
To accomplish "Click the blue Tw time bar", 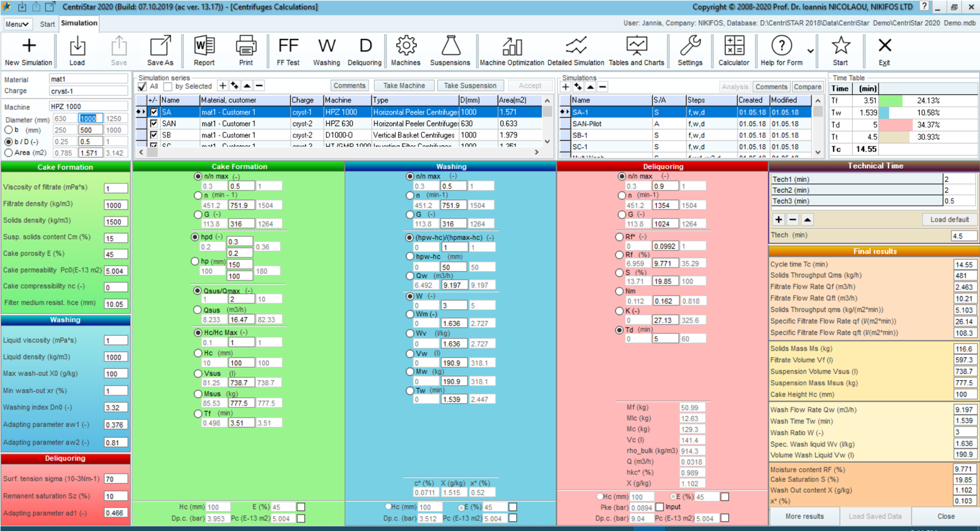I will coord(884,113).
